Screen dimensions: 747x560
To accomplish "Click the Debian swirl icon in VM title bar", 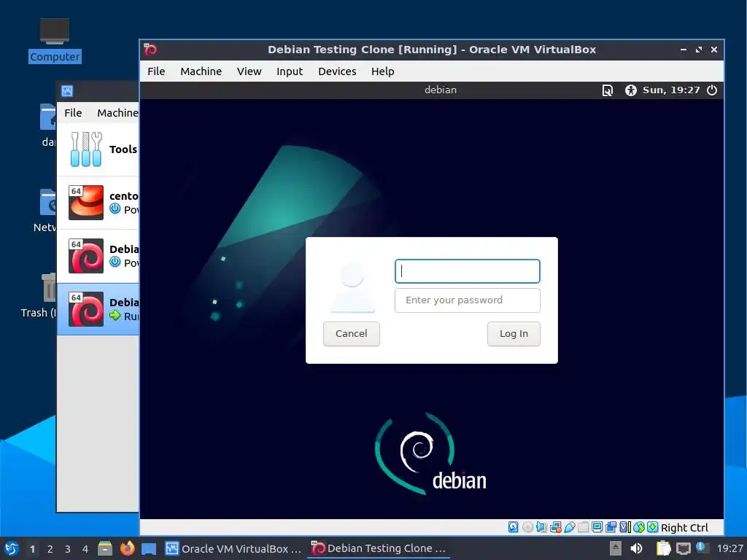I will [x=150, y=50].
